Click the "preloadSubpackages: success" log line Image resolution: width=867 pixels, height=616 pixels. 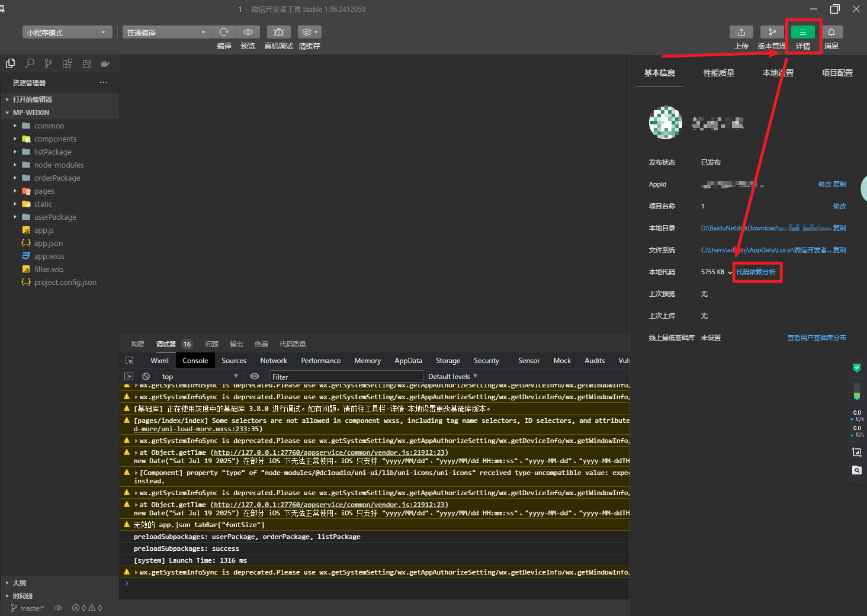[374, 548]
